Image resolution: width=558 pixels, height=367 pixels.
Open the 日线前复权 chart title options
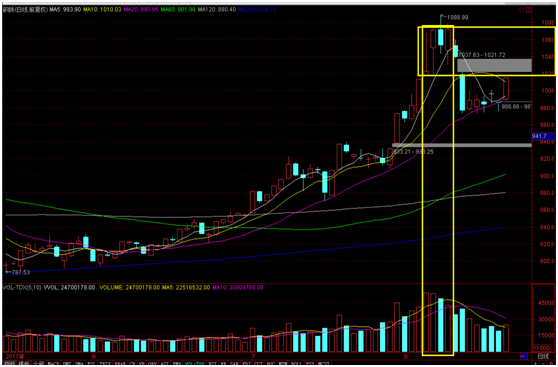[25, 10]
